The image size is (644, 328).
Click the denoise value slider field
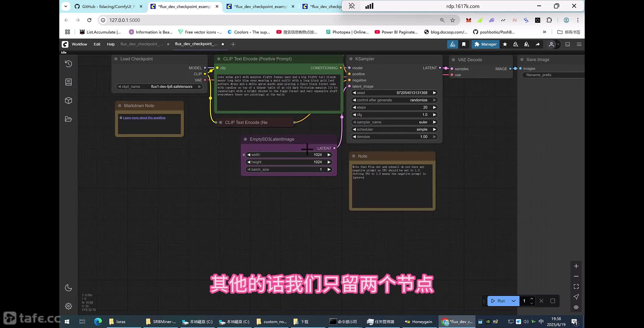click(x=394, y=137)
